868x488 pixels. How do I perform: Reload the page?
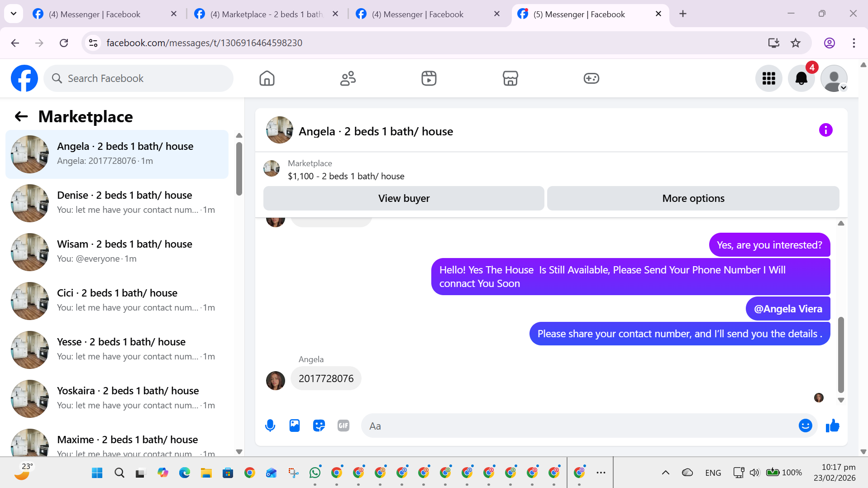click(64, 43)
